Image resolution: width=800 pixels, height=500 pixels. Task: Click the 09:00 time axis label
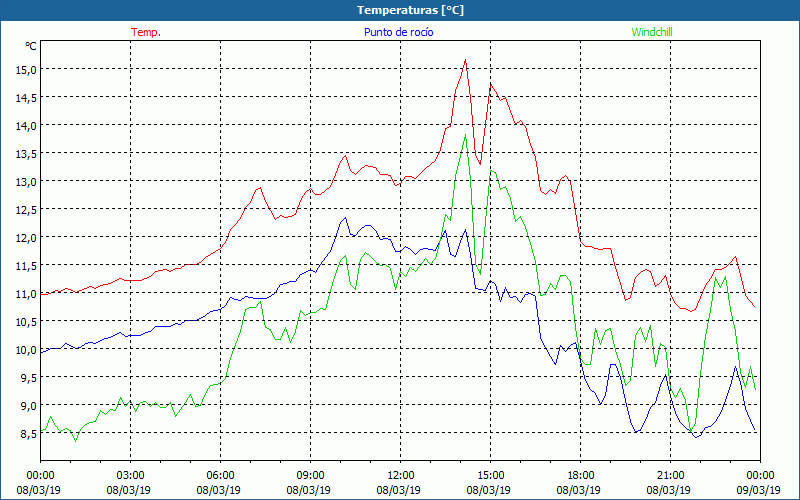point(310,476)
